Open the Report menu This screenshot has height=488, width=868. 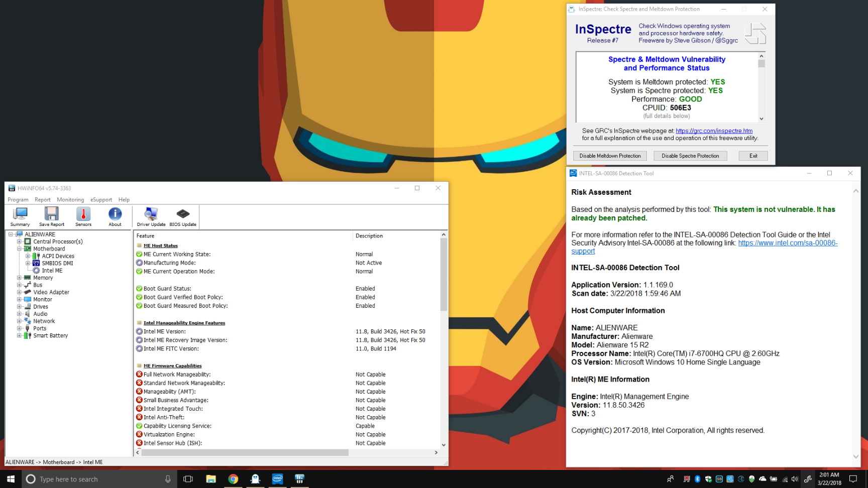pyautogui.click(x=43, y=200)
